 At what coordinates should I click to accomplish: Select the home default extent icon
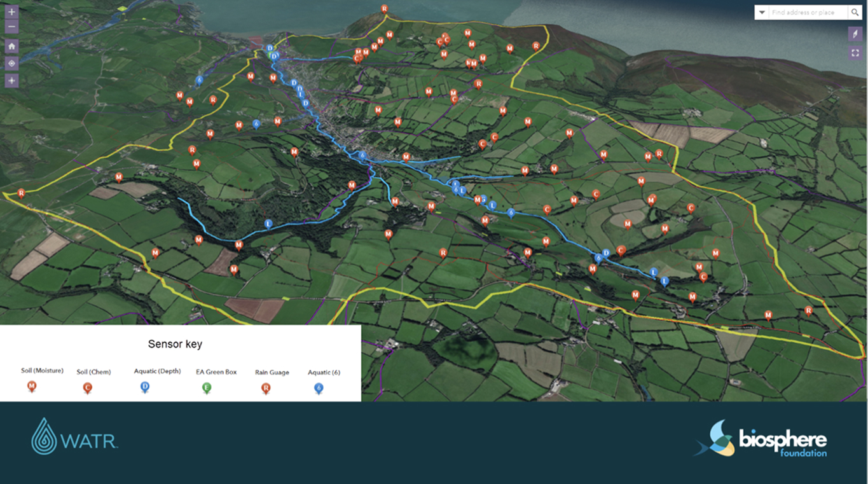[x=11, y=45]
